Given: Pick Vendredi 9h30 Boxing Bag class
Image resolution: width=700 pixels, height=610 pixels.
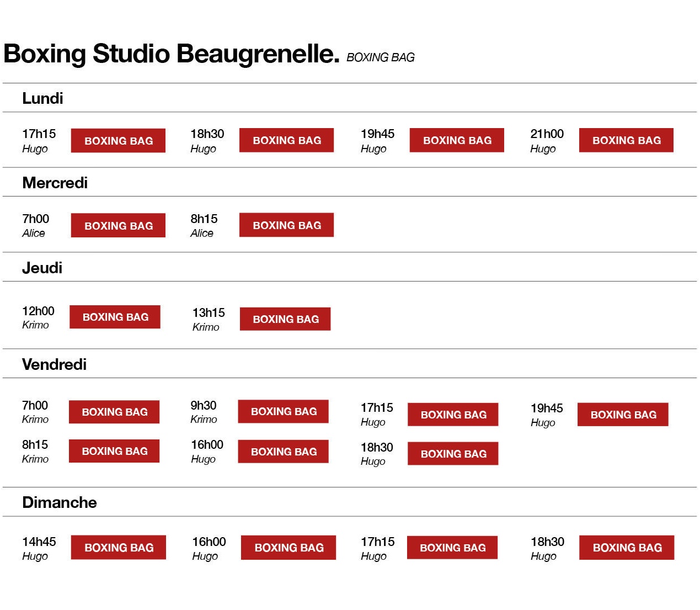Looking at the screenshot, I should 284,411.
